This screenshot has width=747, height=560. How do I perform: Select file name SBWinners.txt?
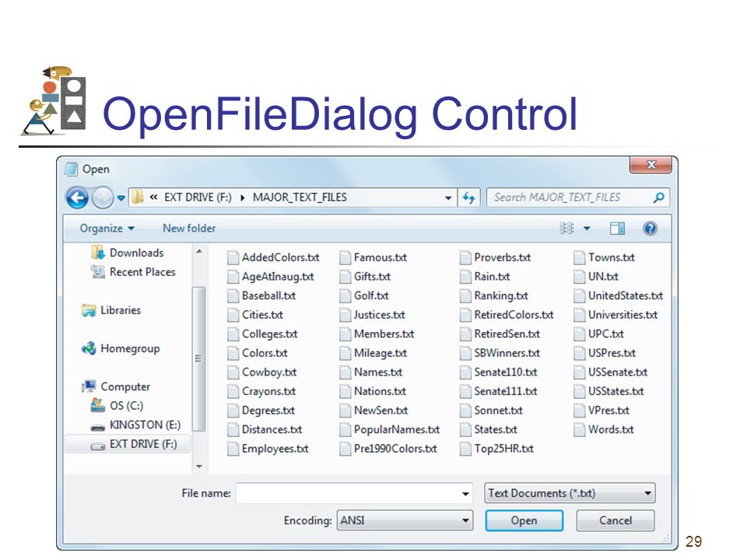[x=507, y=353]
